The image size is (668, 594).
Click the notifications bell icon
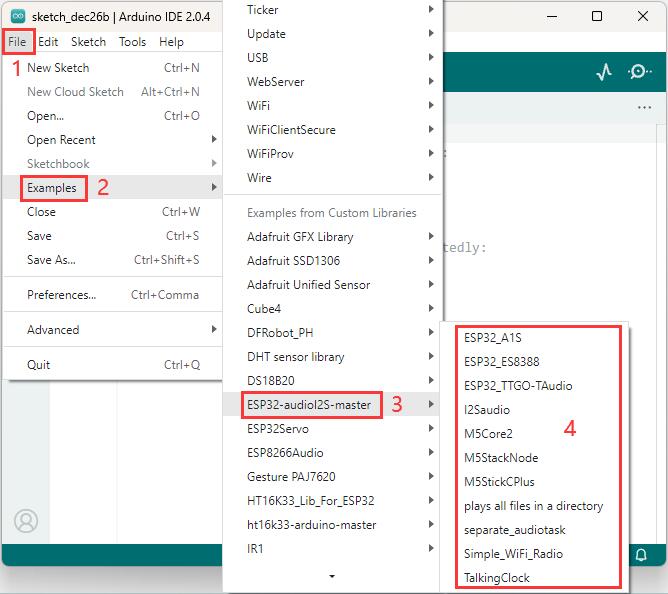(641, 555)
